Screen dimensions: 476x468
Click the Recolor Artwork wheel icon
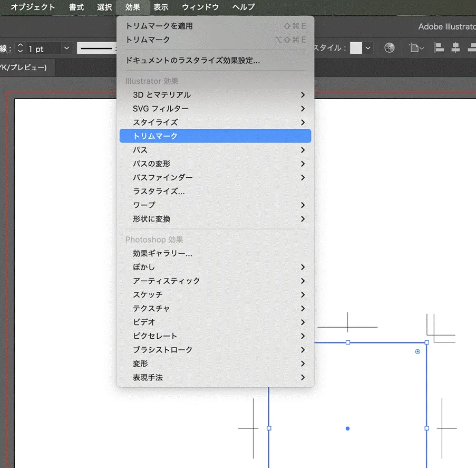pyautogui.click(x=389, y=47)
